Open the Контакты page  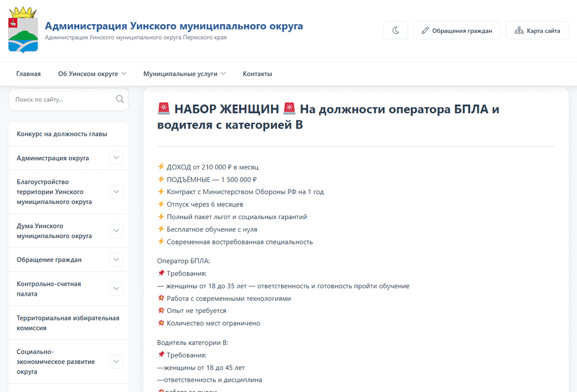point(257,74)
